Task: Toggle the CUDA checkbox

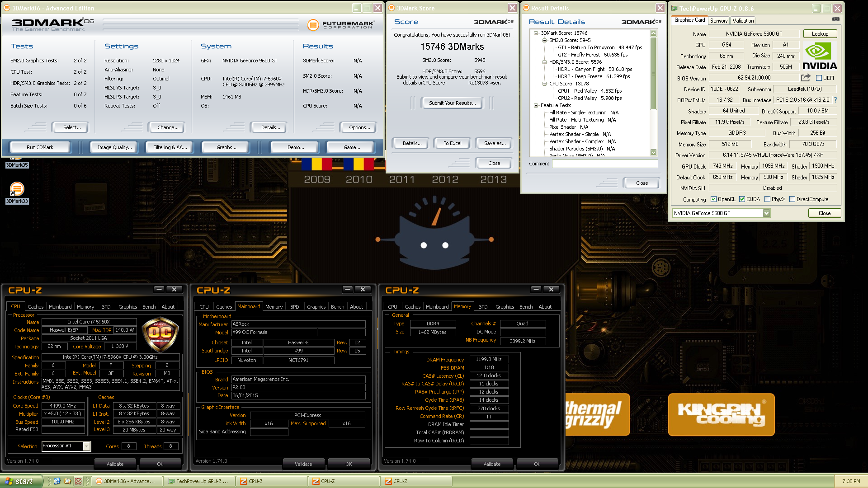Action: tap(742, 199)
